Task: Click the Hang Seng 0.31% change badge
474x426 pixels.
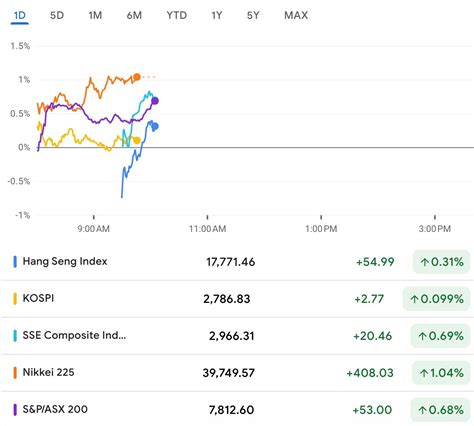Action: point(441,262)
